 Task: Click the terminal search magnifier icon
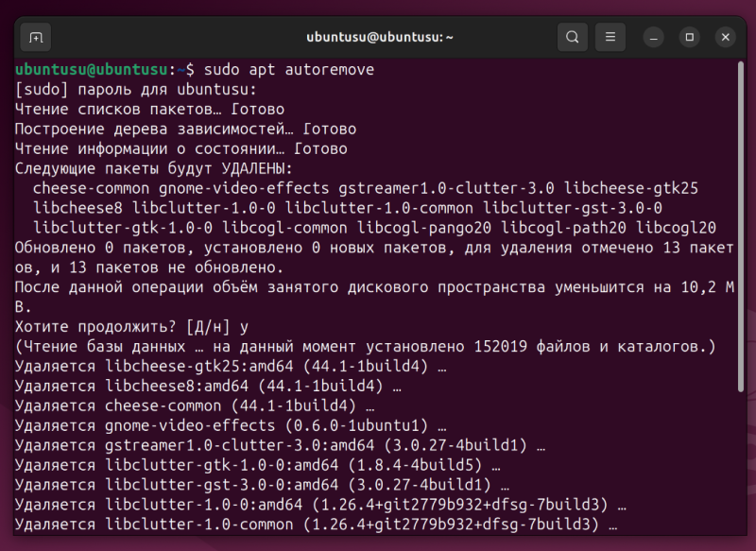[x=572, y=37]
